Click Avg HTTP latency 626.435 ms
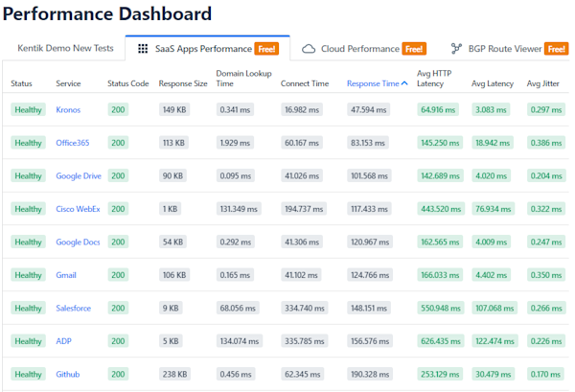 (x=441, y=341)
